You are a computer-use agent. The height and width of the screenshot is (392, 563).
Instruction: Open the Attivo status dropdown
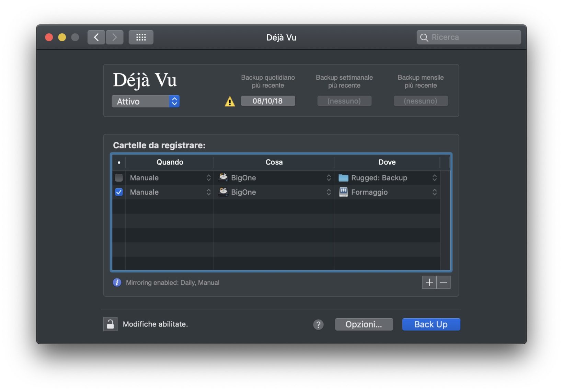pos(146,101)
